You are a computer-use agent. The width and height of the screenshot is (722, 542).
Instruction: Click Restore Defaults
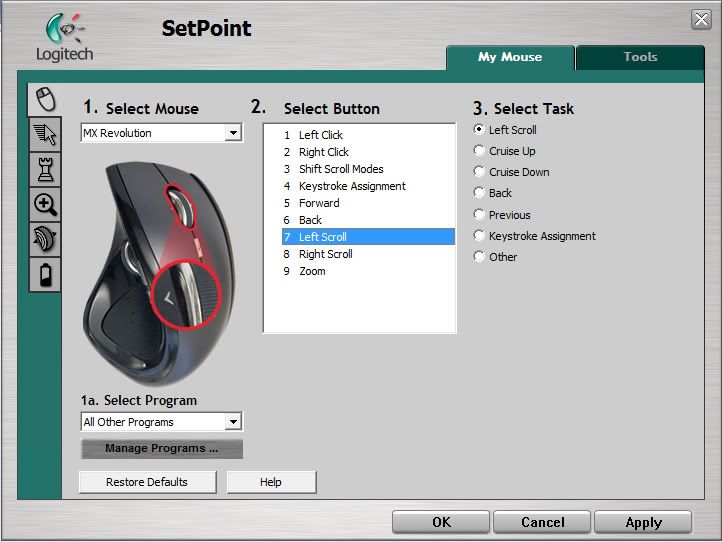point(147,482)
